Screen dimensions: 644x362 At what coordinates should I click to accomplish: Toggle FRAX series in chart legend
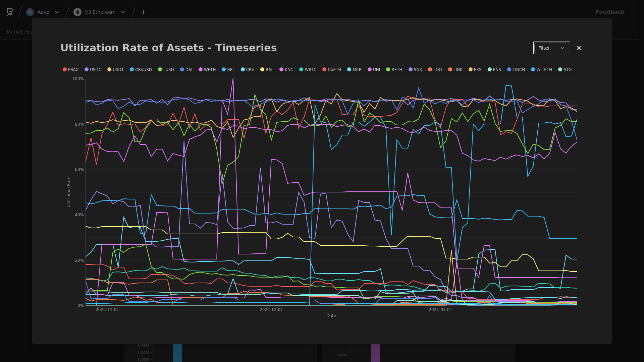tap(70, 70)
